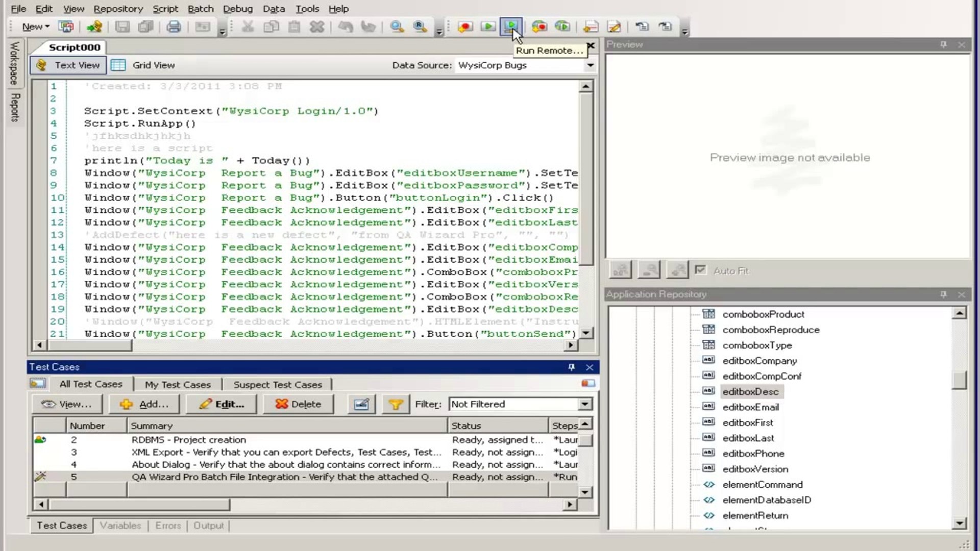
Task: Select the Suspect Test Cases tab
Action: (278, 385)
